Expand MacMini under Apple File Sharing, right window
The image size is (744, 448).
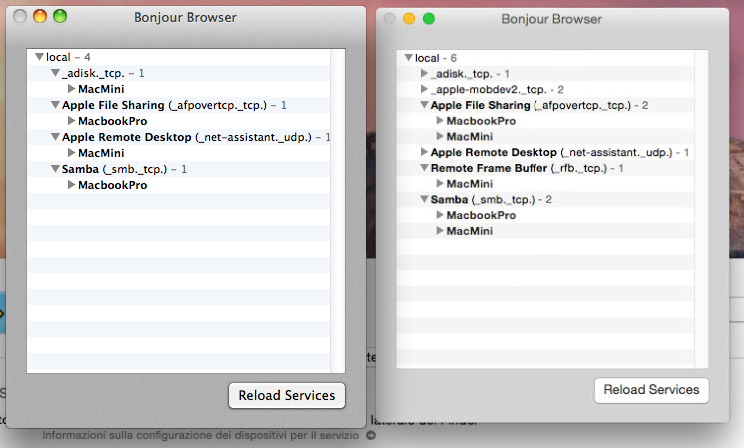click(x=440, y=136)
